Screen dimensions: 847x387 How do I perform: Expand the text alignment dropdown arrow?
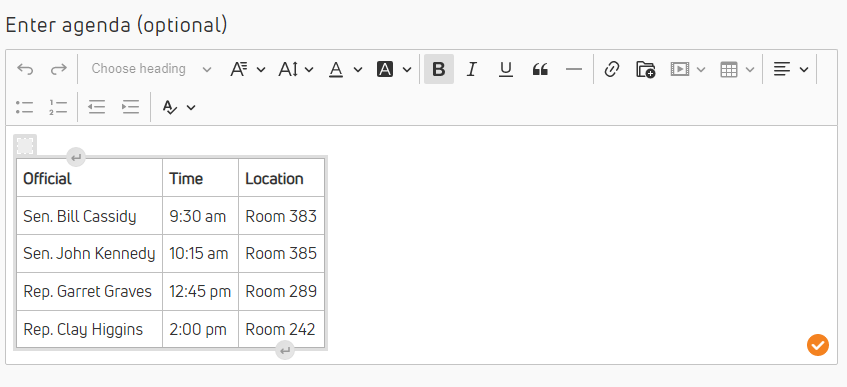[804, 69]
